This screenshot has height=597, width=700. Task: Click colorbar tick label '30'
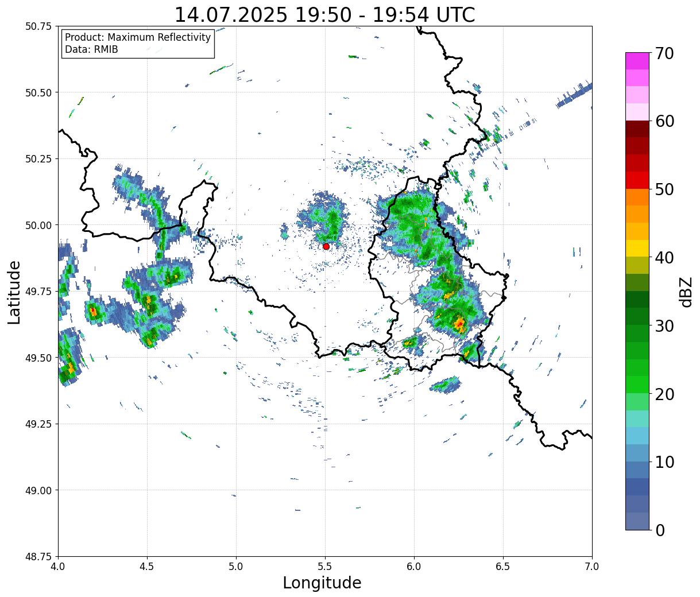point(664,325)
